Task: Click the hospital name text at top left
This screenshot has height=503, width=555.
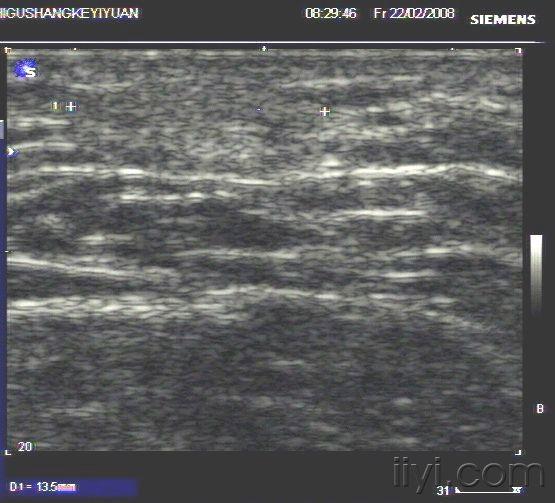Action: click(x=69, y=13)
